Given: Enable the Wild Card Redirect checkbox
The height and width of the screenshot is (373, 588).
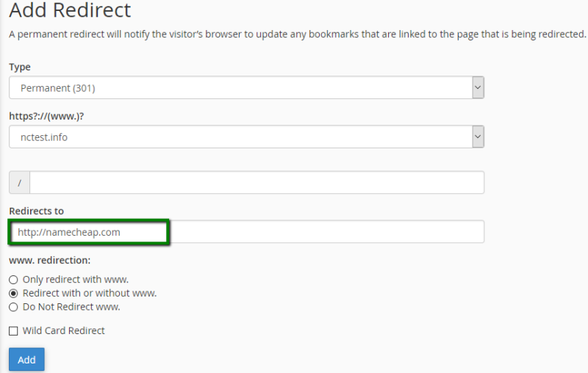Looking at the screenshot, I should 13,331.
